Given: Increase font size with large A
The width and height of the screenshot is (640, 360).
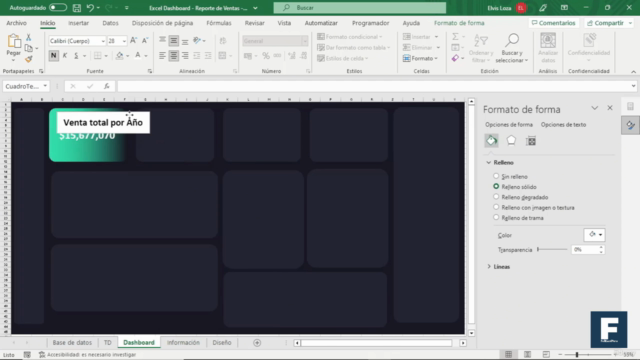Looking at the screenshot, I should point(133,40).
